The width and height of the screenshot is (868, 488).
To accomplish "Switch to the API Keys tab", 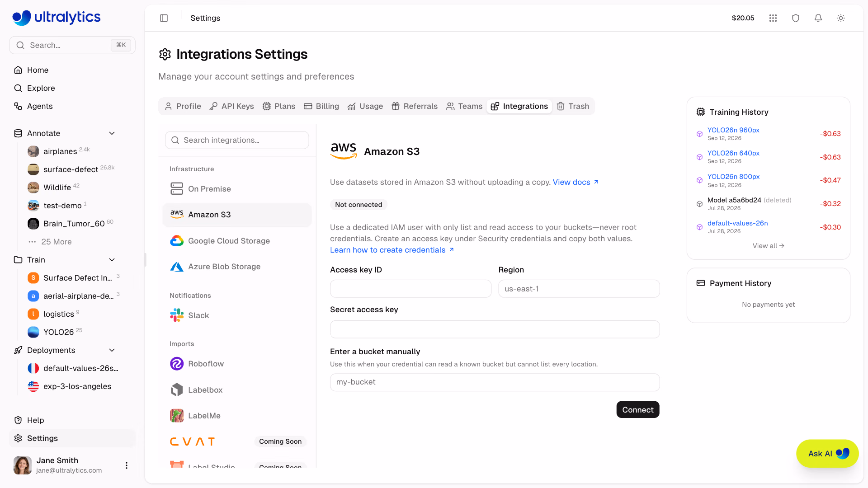I will (232, 106).
